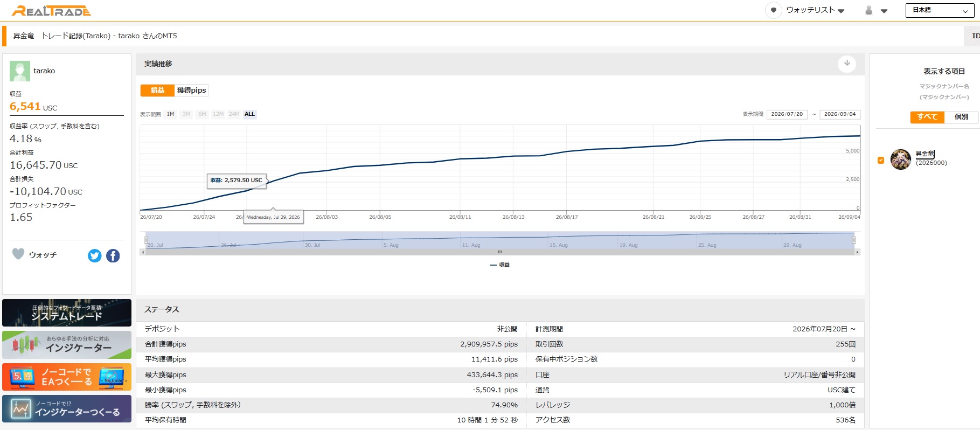The width and height of the screenshot is (980, 430).
Task: Click the 2,909,957.5 pips value
Action: click(x=489, y=344)
